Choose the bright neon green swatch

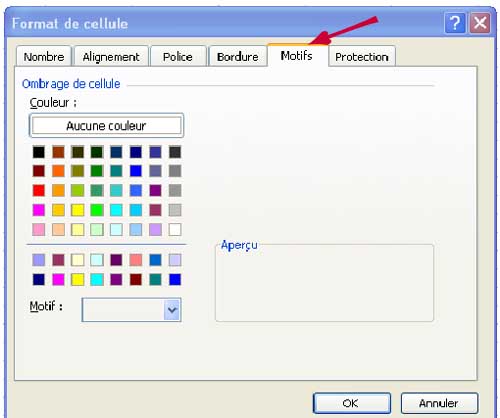pos(97,210)
